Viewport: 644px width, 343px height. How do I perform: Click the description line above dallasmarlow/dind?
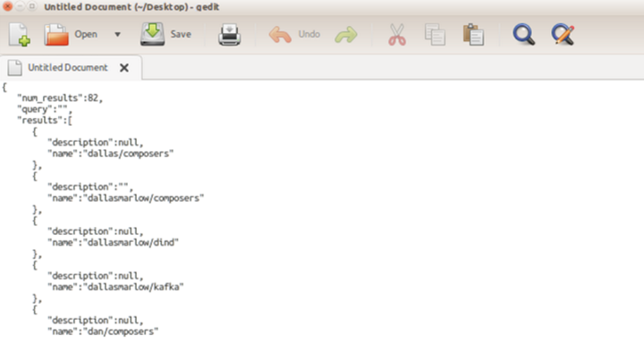pyautogui.click(x=96, y=231)
